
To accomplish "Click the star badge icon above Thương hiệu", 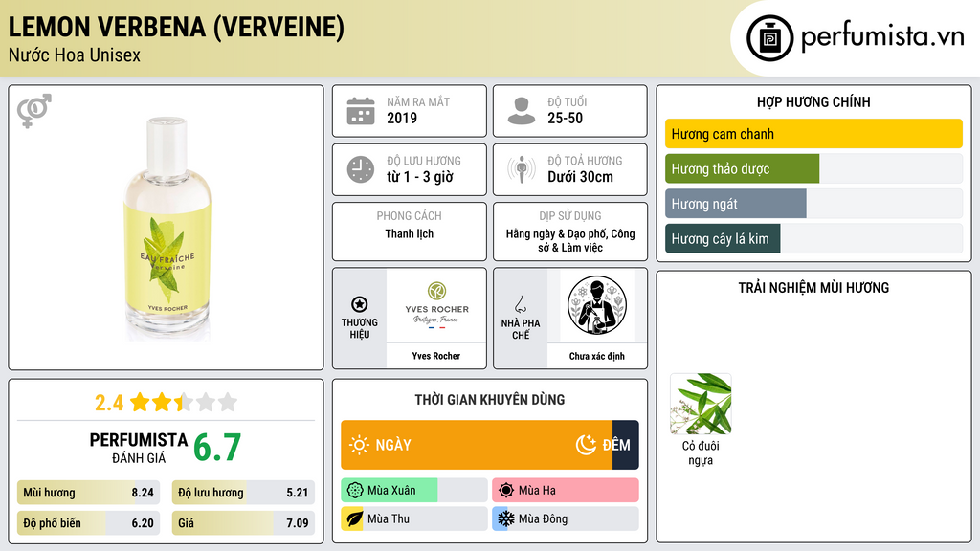I will pos(360,304).
